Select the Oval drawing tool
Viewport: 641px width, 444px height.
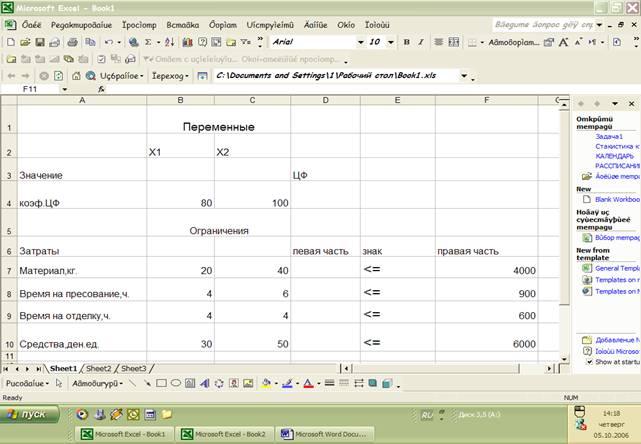pyautogui.click(x=175, y=383)
